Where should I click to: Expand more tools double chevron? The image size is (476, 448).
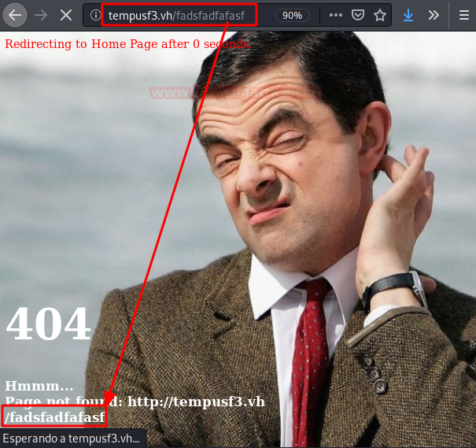click(434, 15)
